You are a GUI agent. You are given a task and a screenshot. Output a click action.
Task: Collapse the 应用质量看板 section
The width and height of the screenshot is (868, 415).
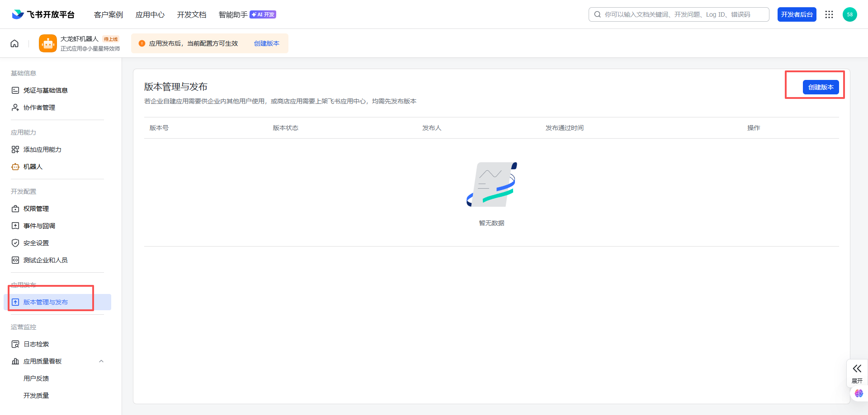pos(101,361)
